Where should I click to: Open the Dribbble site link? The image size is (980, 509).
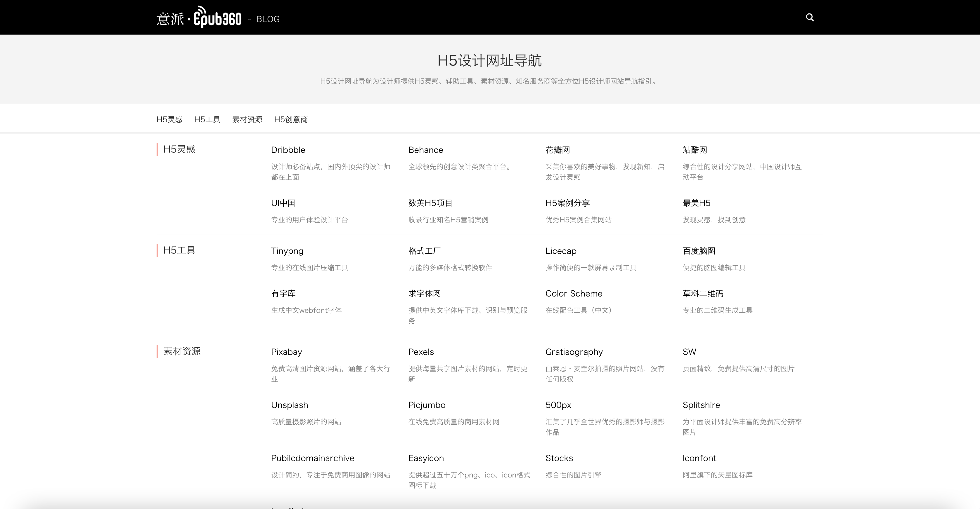coord(288,150)
